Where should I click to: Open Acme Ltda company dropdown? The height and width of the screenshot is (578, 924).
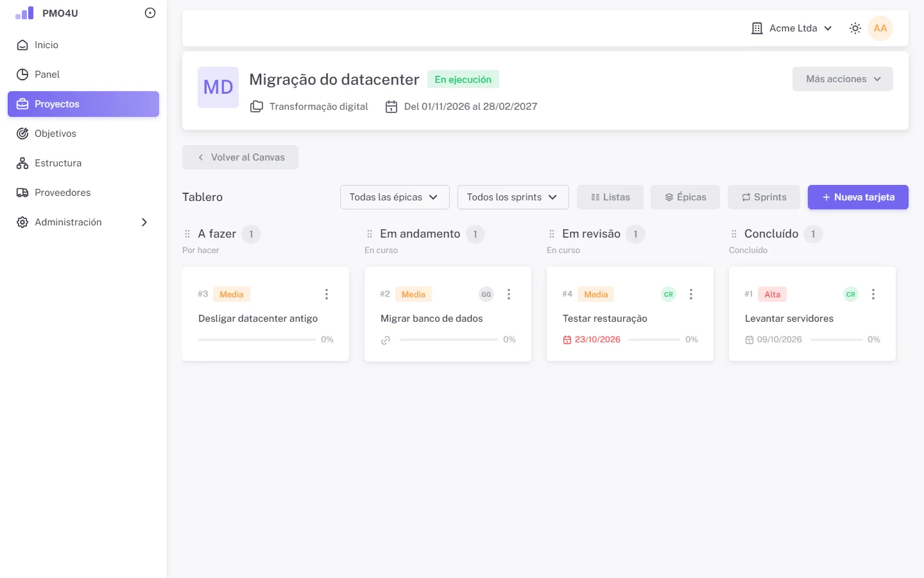(x=792, y=28)
